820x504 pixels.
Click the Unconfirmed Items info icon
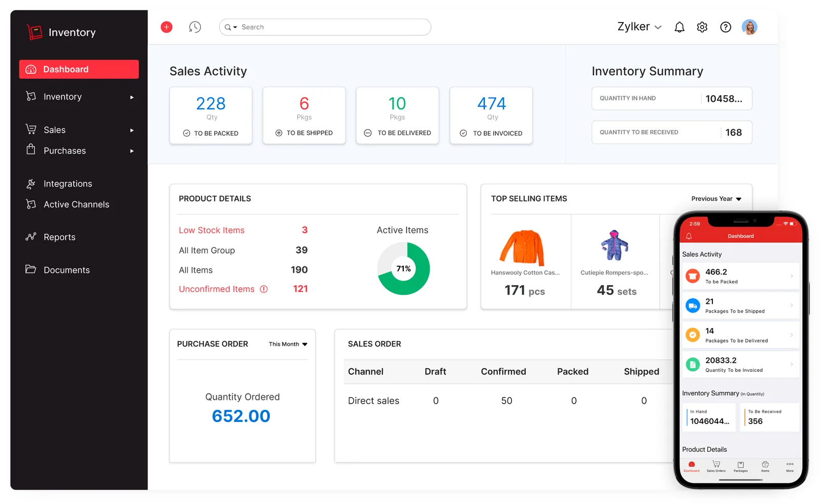pos(264,289)
